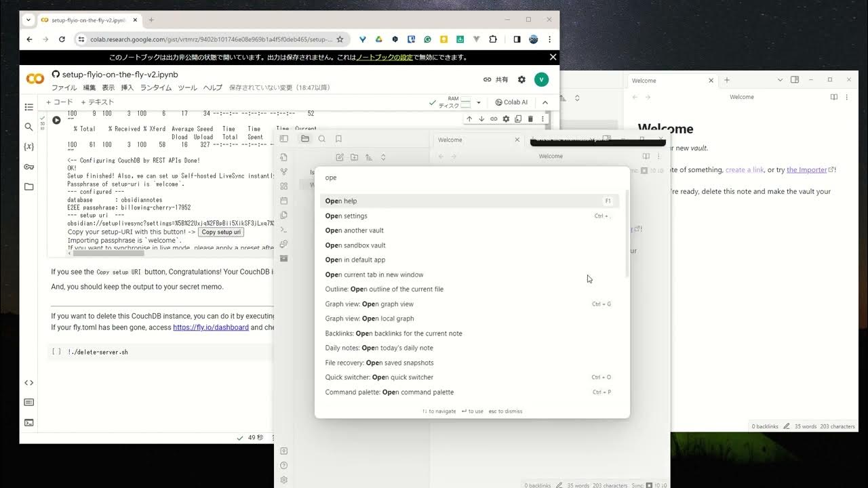Open the ランタイム menu

pyautogui.click(x=156, y=88)
